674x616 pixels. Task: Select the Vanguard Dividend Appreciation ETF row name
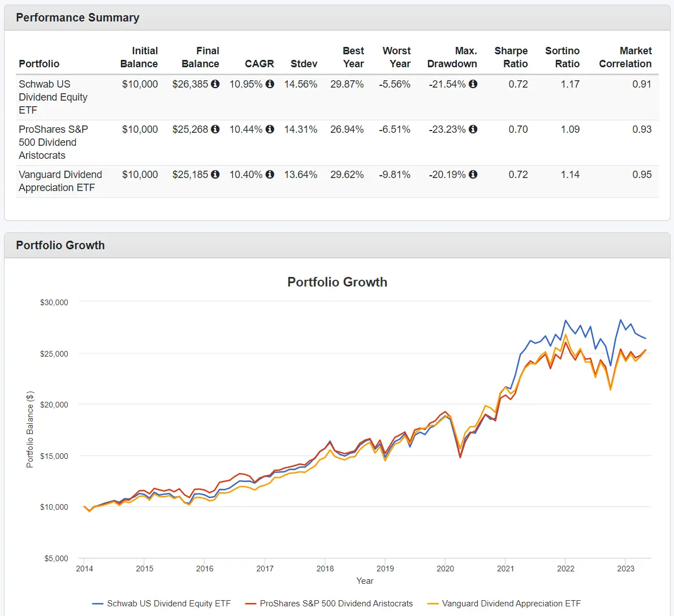[x=60, y=181]
